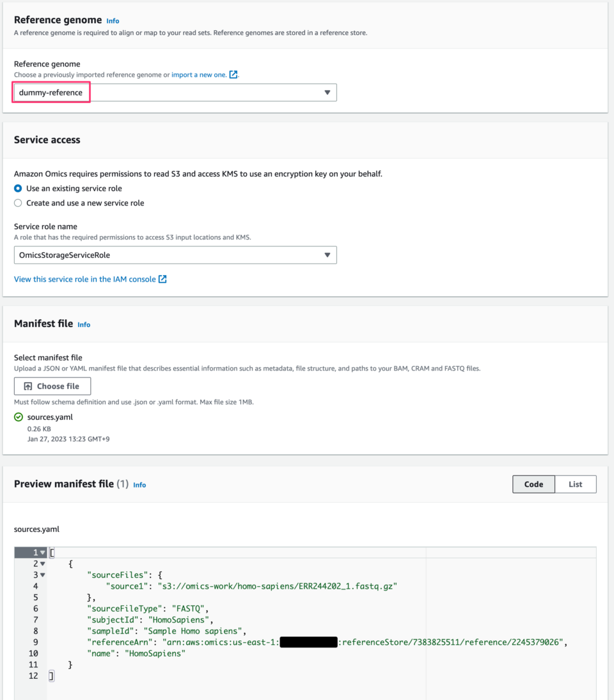Collapse the fold arrow on code line 3
This screenshot has width=614, height=700.
pyautogui.click(x=43, y=575)
